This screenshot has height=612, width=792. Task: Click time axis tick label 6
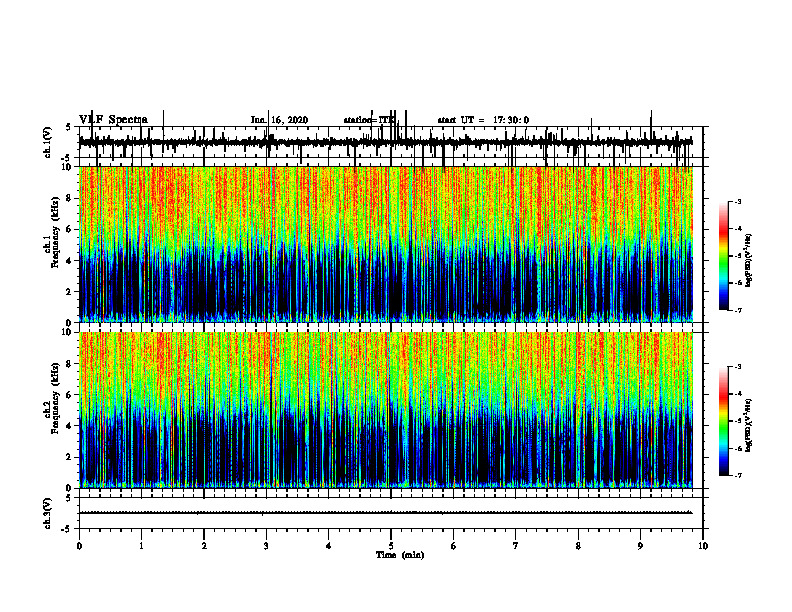click(454, 546)
